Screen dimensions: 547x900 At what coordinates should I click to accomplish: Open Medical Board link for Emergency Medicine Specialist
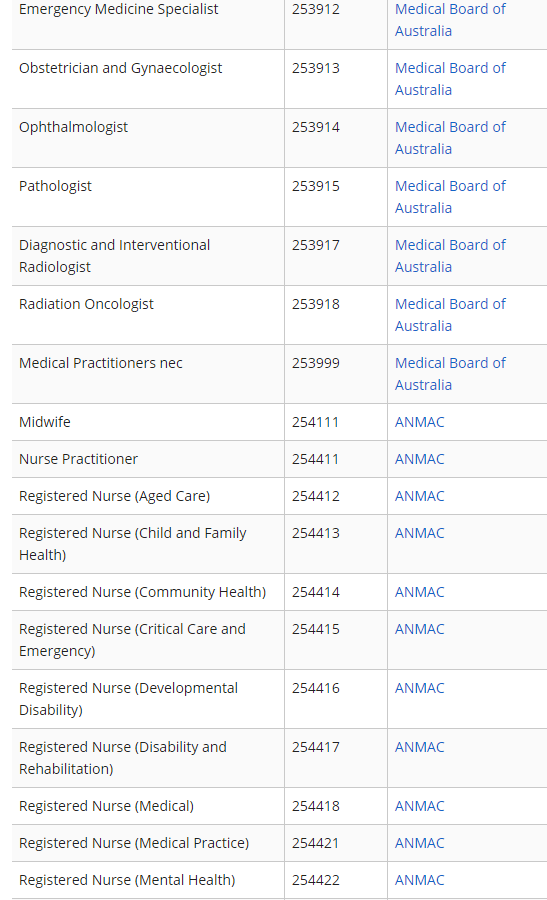(450, 20)
